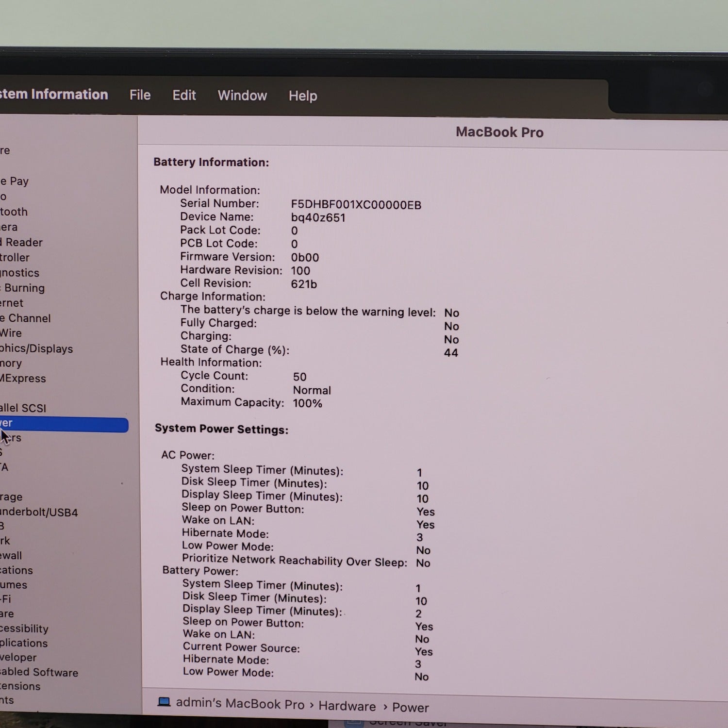Open the Help menu
Viewport: 728px width, 728px height.
tap(303, 96)
